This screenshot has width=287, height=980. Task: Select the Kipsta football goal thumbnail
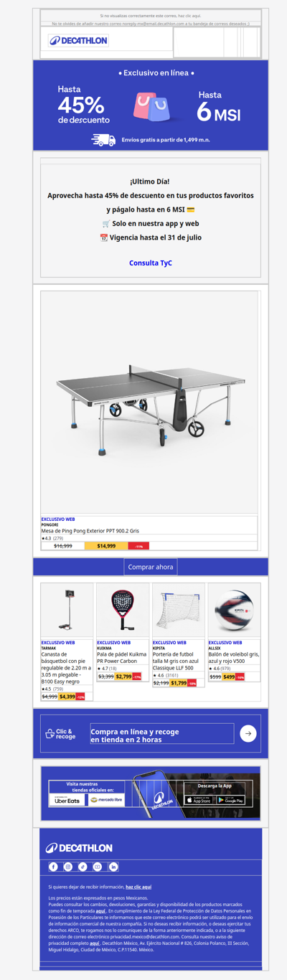point(179,611)
